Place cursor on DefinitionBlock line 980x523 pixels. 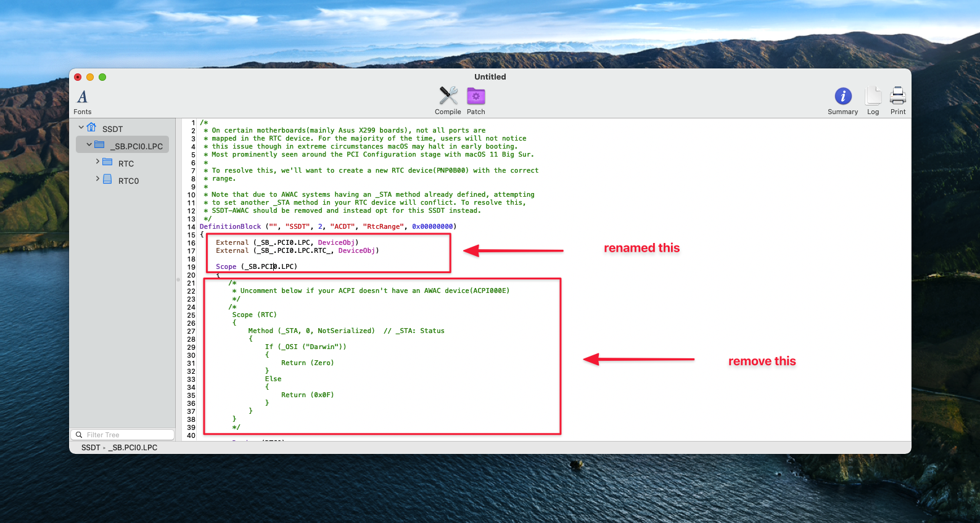[x=327, y=227]
